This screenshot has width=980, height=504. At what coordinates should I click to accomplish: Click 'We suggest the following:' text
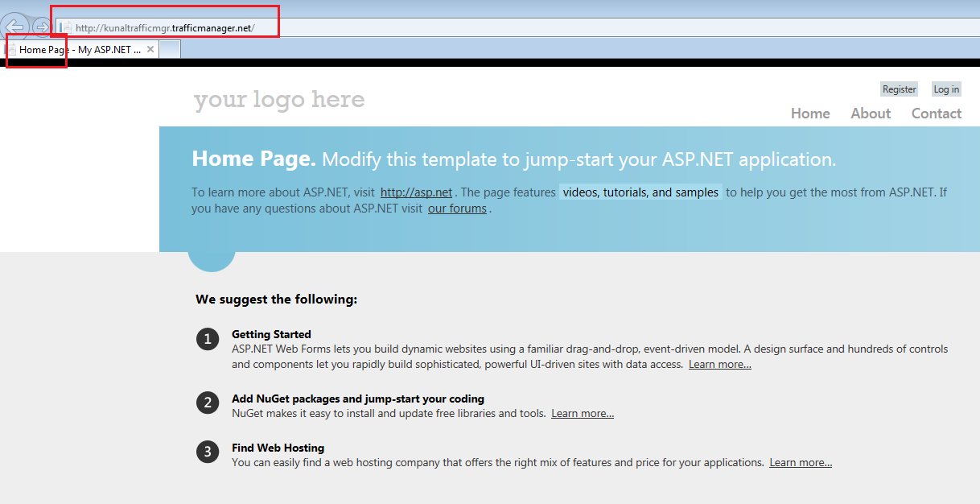(x=276, y=300)
